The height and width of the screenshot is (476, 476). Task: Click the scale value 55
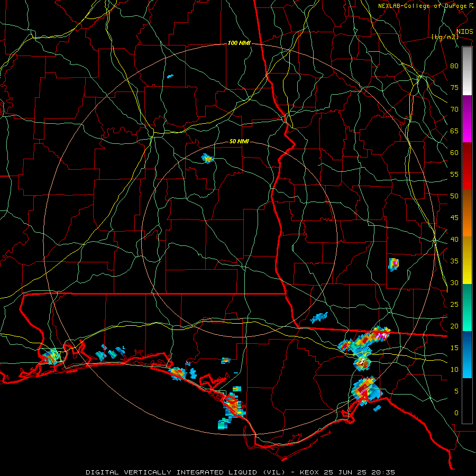click(x=454, y=174)
